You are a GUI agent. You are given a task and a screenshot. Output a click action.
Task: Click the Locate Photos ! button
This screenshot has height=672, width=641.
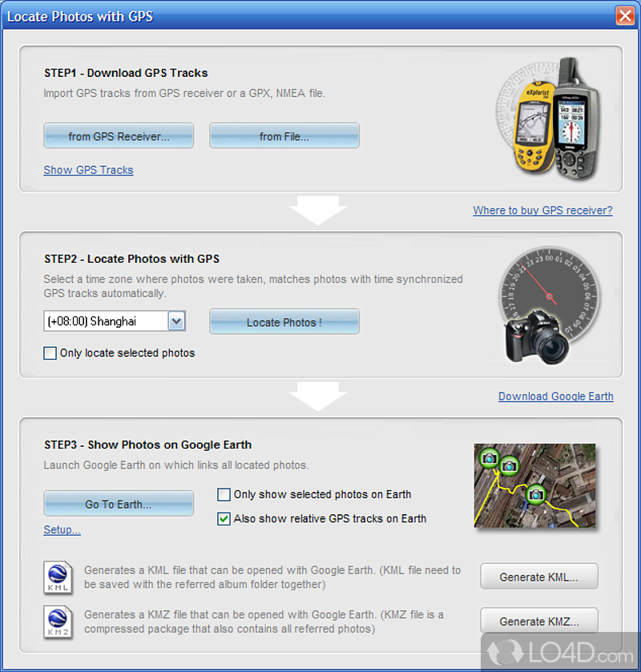coord(284,321)
